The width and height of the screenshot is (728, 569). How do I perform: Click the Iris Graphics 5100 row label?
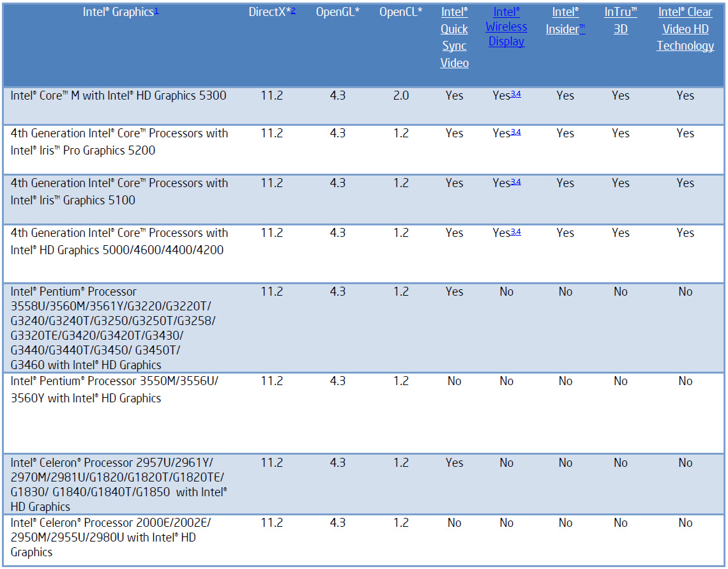pyautogui.click(x=119, y=191)
